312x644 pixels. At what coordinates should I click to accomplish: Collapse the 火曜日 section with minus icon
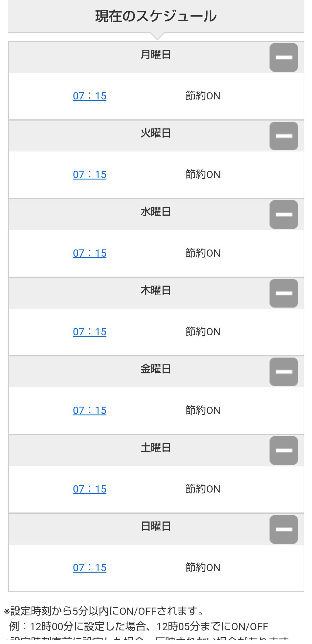pyautogui.click(x=283, y=136)
